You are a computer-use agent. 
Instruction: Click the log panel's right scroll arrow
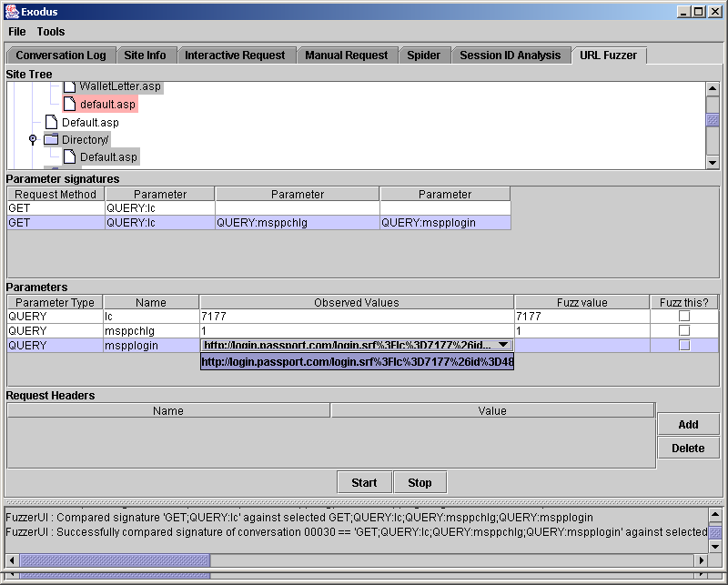click(x=700, y=560)
